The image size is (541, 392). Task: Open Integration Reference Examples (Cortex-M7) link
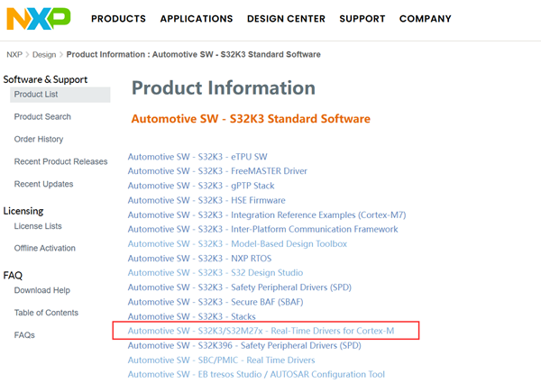tap(267, 215)
